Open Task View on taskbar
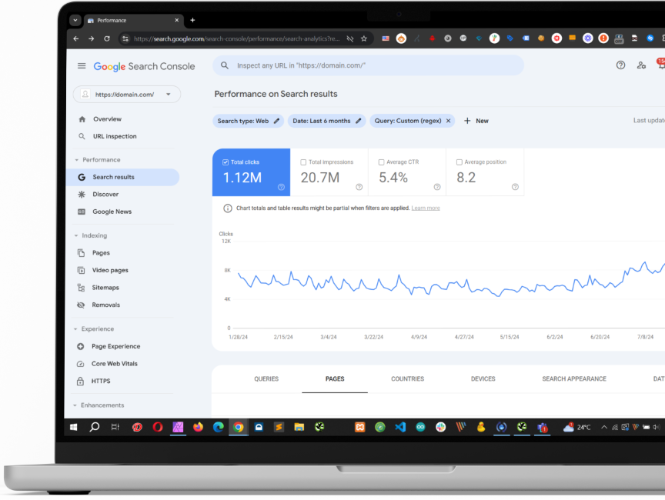 pyautogui.click(x=115, y=427)
